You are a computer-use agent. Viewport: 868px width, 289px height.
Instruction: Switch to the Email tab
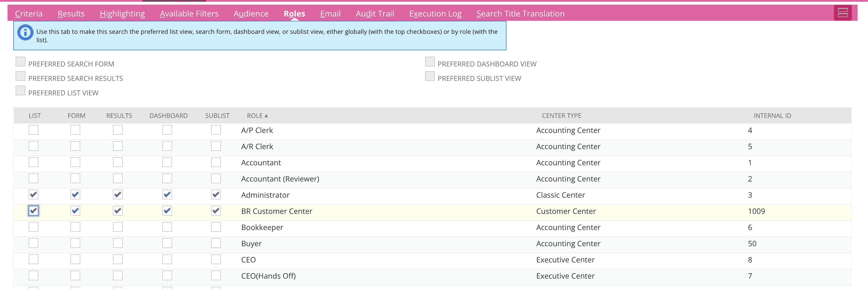330,14
